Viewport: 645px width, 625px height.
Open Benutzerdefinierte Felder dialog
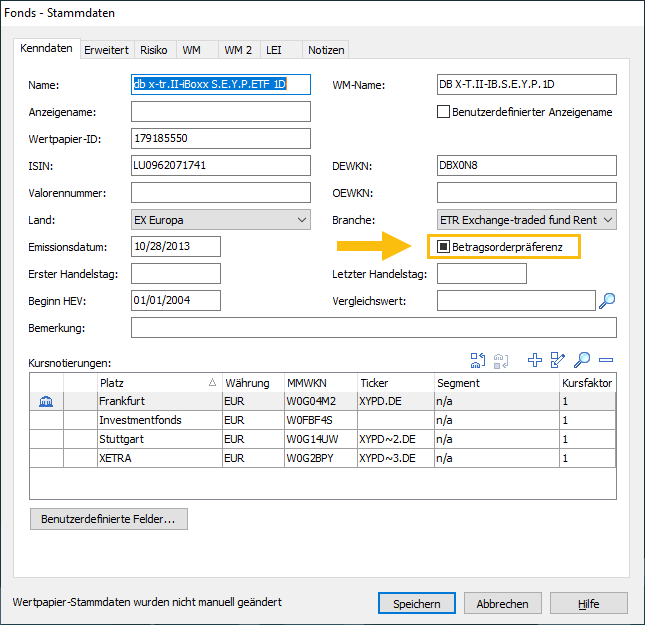click(108, 520)
